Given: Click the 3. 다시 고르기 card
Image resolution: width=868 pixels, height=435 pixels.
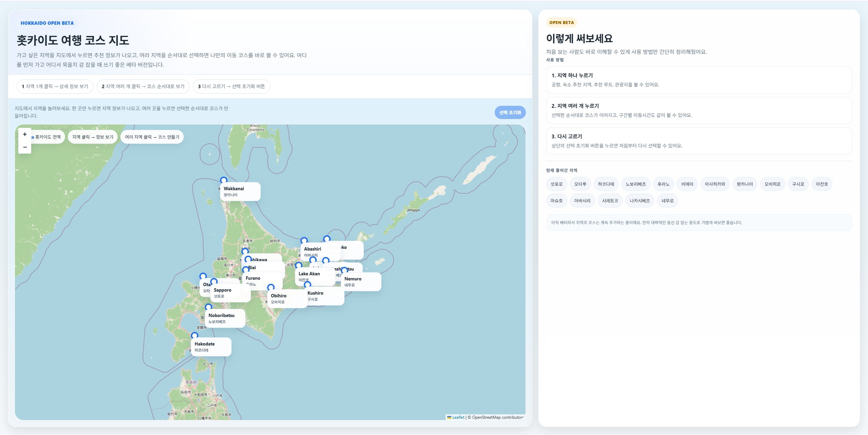Looking at the screenshot, I should (699, 141).
